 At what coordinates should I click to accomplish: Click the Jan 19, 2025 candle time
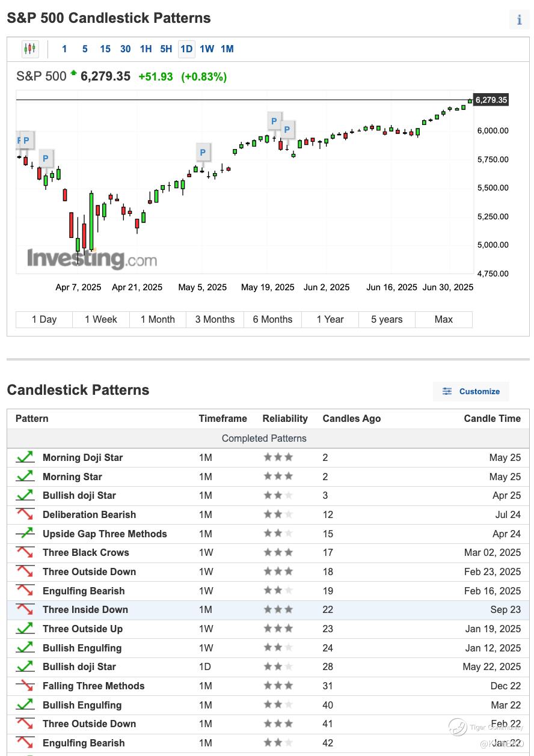coord(493,629)
